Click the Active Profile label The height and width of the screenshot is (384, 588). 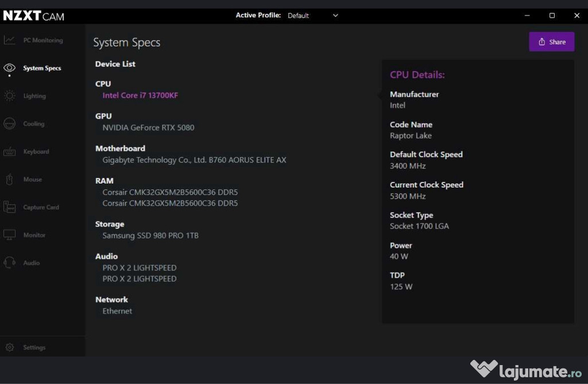[x=258, y=15]
